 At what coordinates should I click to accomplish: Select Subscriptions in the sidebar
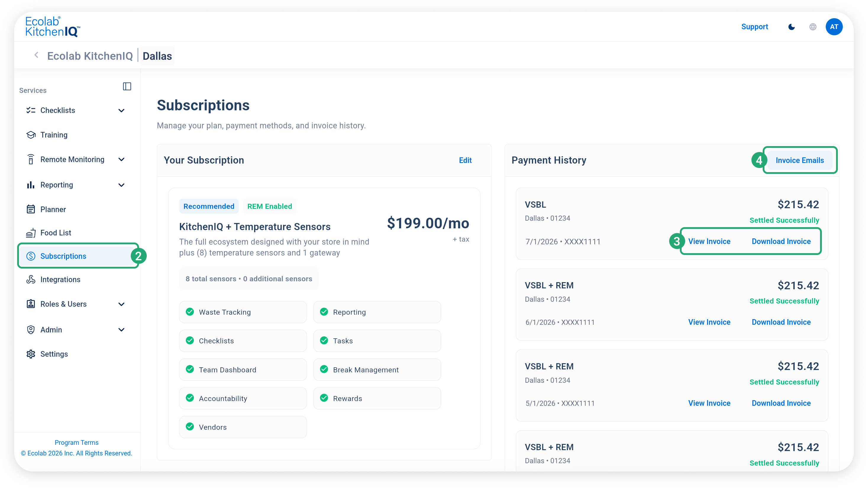[x=78, y=256]
